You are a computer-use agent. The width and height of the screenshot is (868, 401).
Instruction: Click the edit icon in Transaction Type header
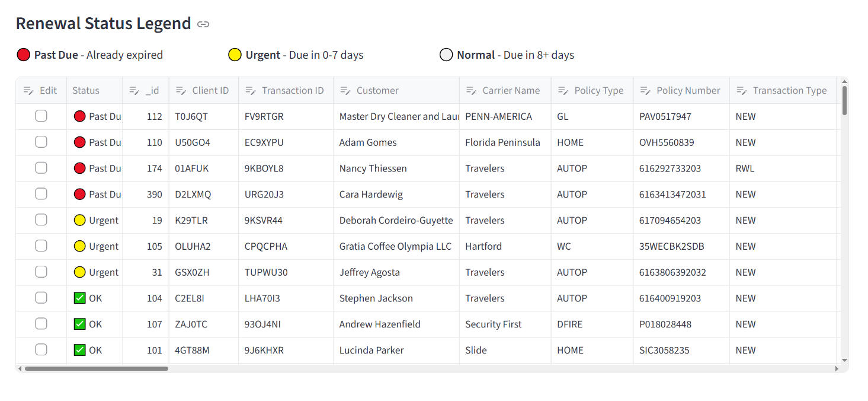(x=741, y=91)
